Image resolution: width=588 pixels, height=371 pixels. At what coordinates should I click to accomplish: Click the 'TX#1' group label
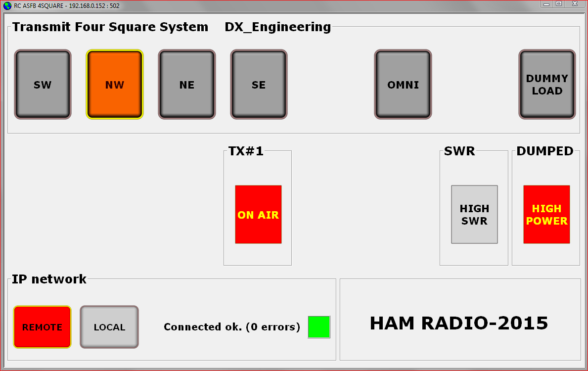tap(246, 151)
